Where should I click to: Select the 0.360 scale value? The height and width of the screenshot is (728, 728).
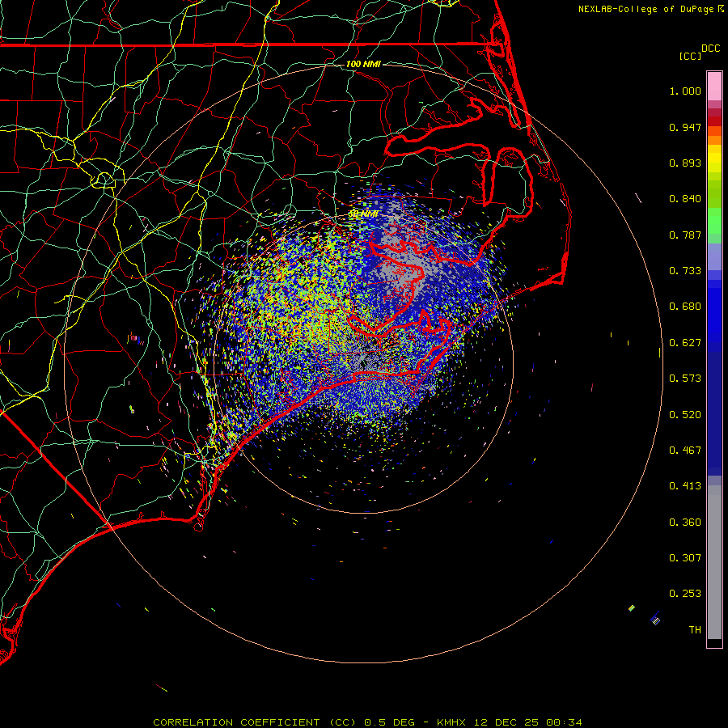[685, 523]
